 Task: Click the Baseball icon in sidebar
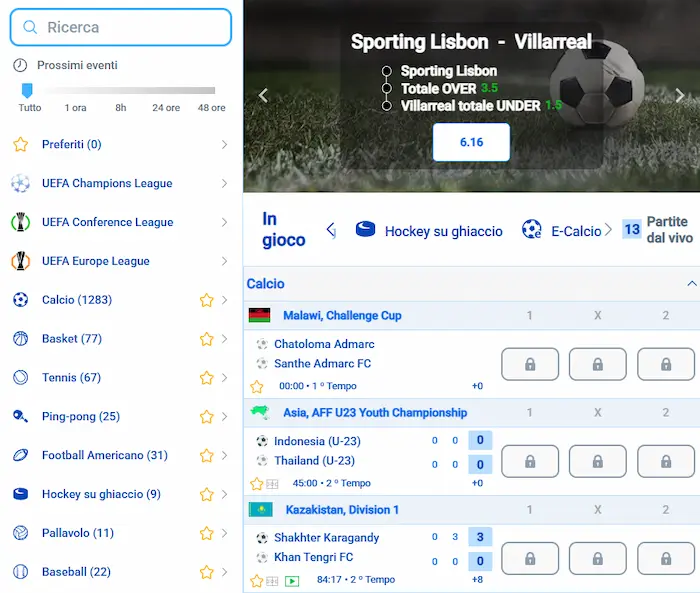[21, 572]
